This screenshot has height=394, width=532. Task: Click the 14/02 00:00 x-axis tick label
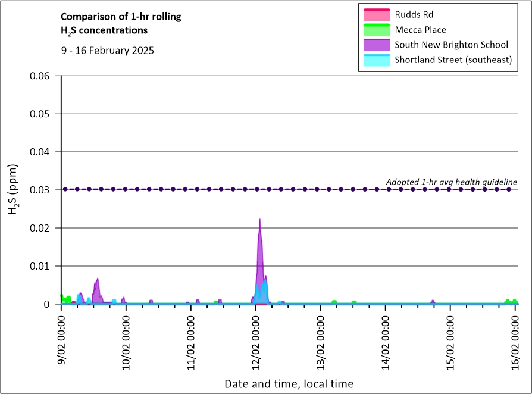tap(386, 339)
